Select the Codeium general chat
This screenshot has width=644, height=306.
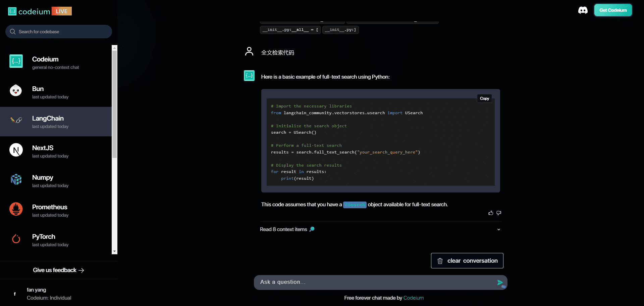coord(56,62)
